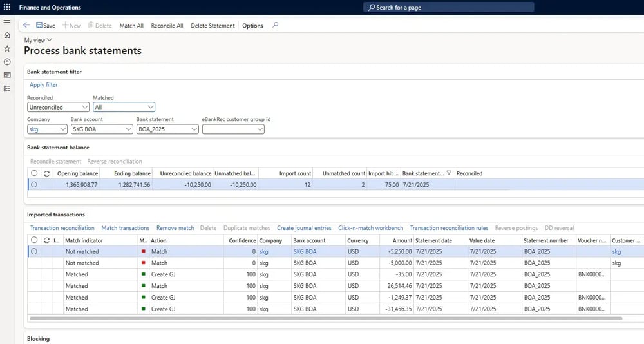Viewport: 644px width, 344px height.
Task: Go to Home icon in sidebar
Action: (7, 35)
